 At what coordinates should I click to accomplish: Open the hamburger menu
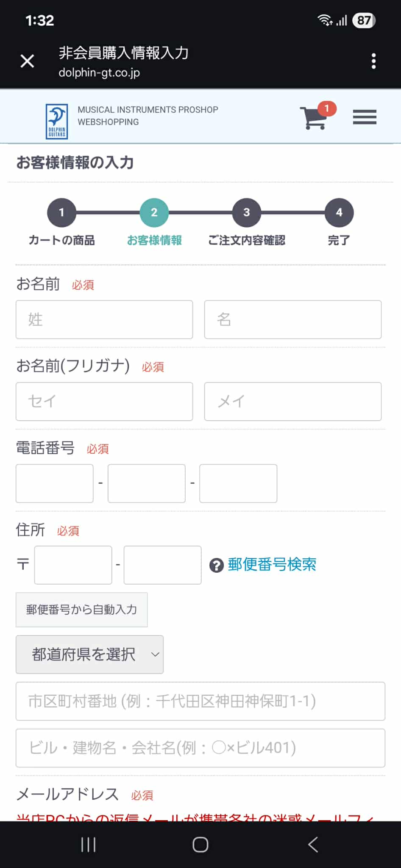point(365,117)
